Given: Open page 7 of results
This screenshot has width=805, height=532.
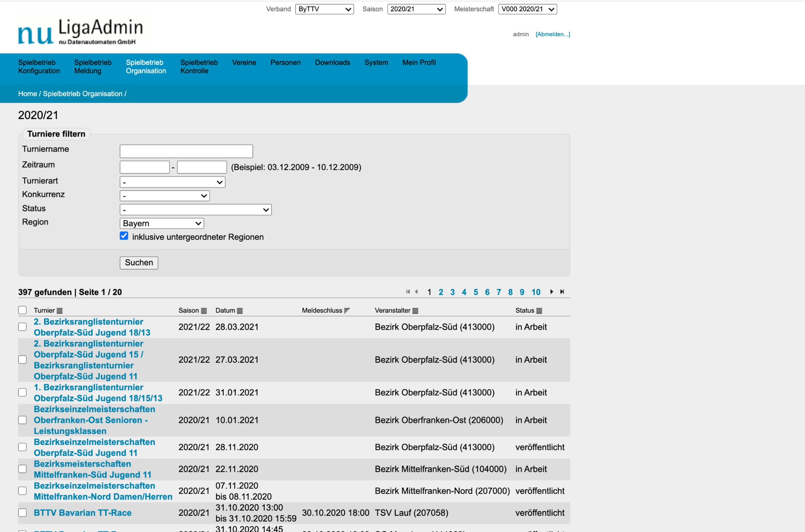Looking at the screenshot, I should [x=499, y=292].
